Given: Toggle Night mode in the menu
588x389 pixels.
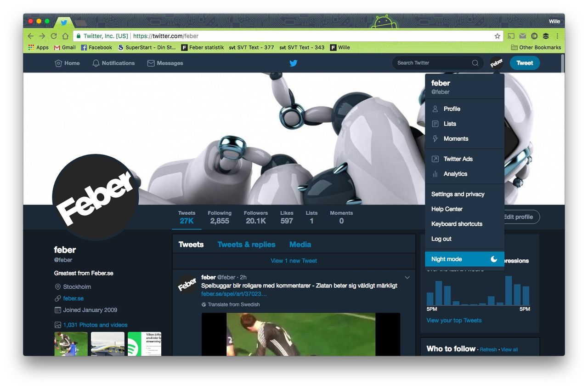Looking at the screenshot, I should pos(464,259).
